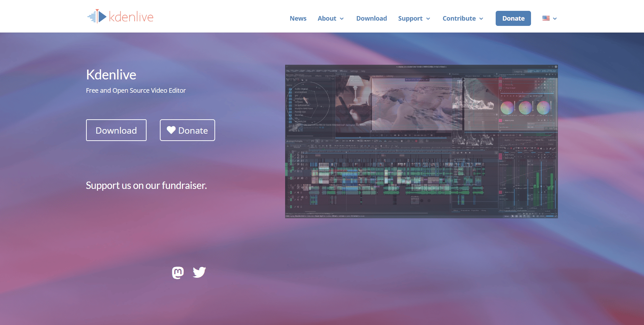The width and height of the screenshot is (644, 325).
Task: Click the Kdenlive editor screenshot image
Action: pos(422,141)
